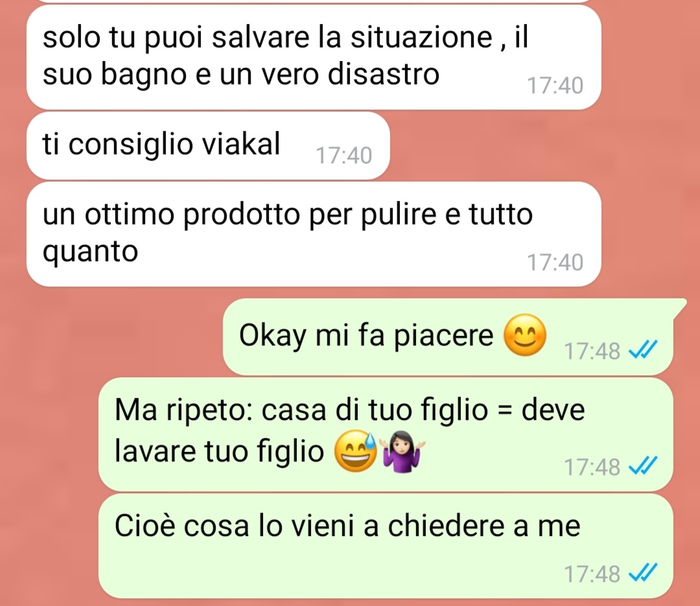This screenshot has width=700, height=606.
Task: Select the 'ti consiglio viakal' message
Action: tap(208, 146)
